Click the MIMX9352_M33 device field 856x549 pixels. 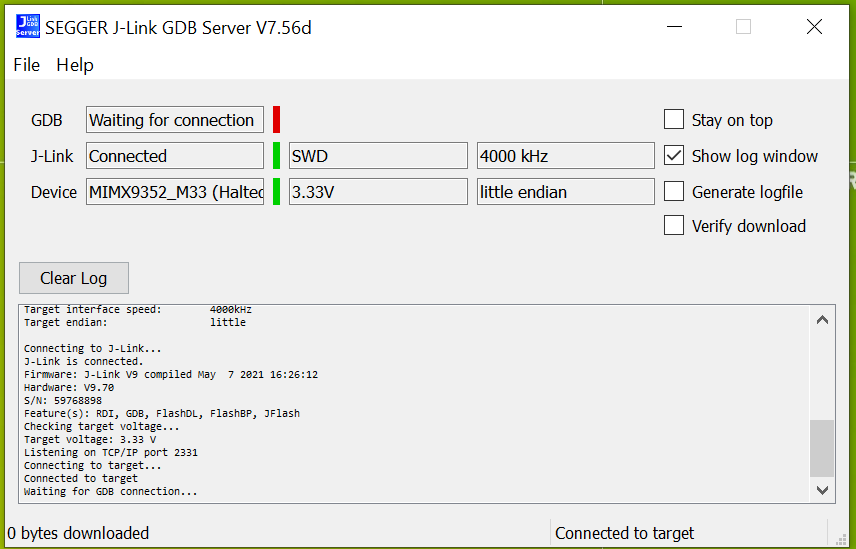pyautogui.click(x=175, y=192)
